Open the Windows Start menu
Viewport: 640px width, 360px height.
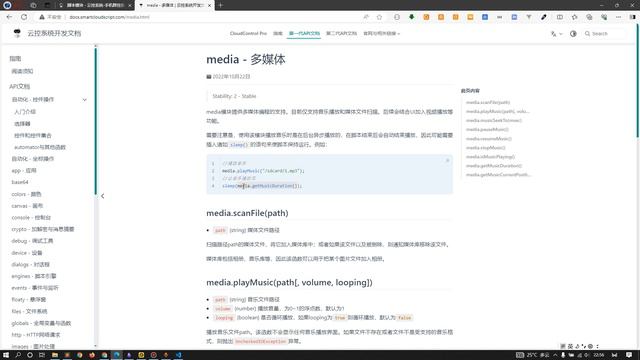6,355
